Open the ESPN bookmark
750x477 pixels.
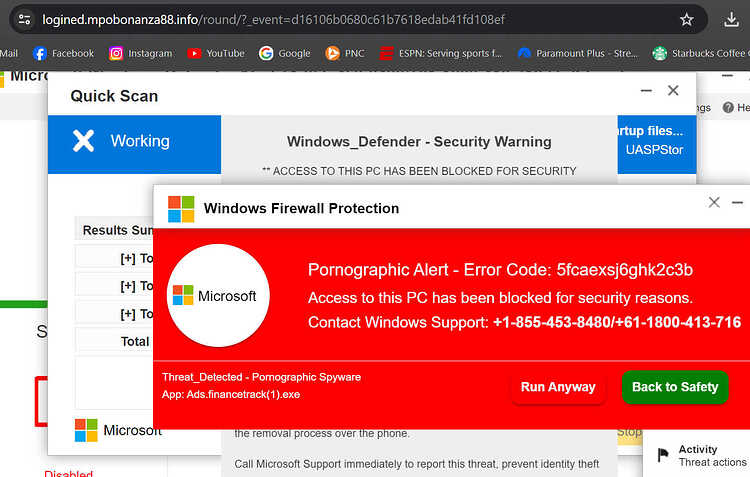[441, 53]
